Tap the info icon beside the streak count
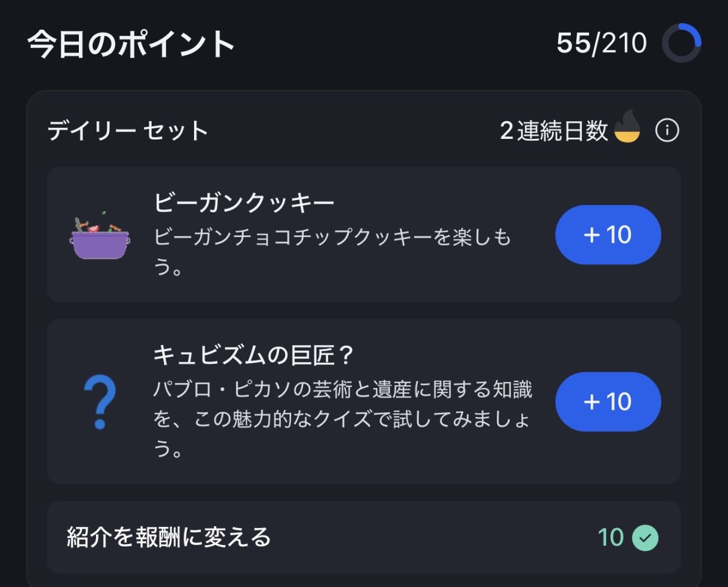This screenshot has width=728, height=587. pos(667,130)
